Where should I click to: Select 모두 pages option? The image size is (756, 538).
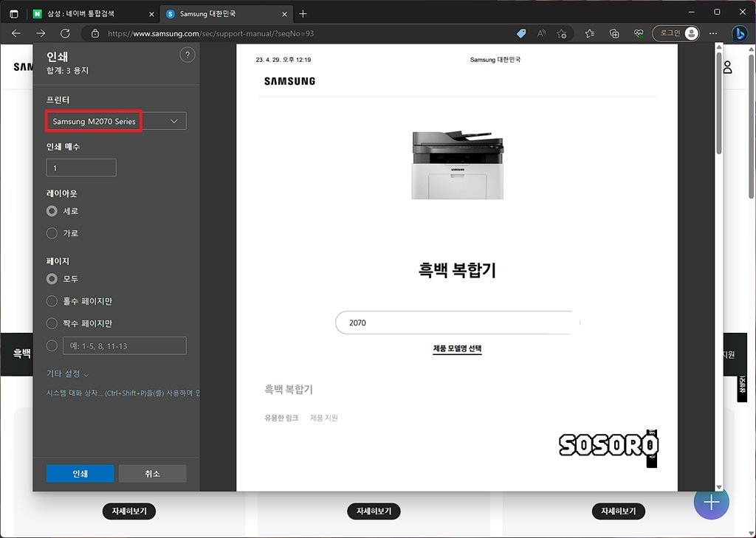point(52,279)
